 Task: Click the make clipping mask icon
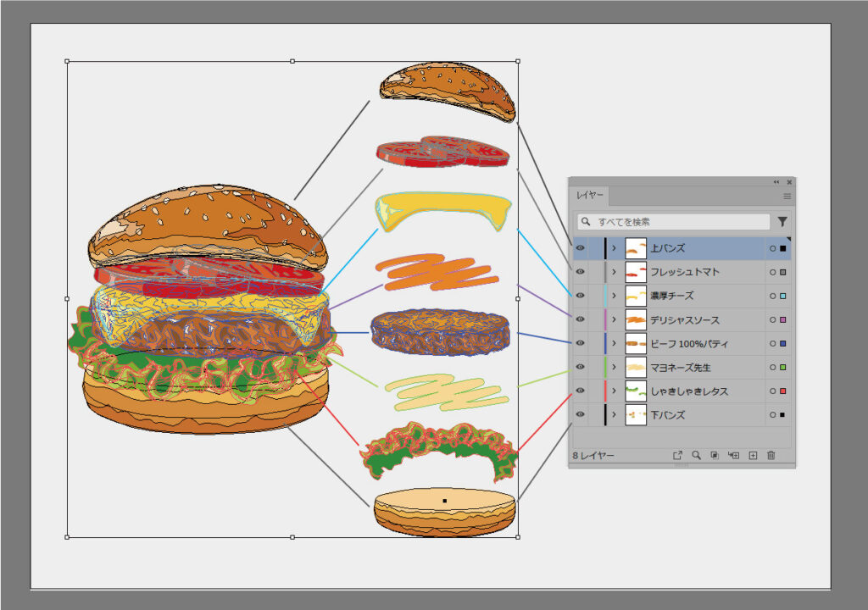coord(715,455)
